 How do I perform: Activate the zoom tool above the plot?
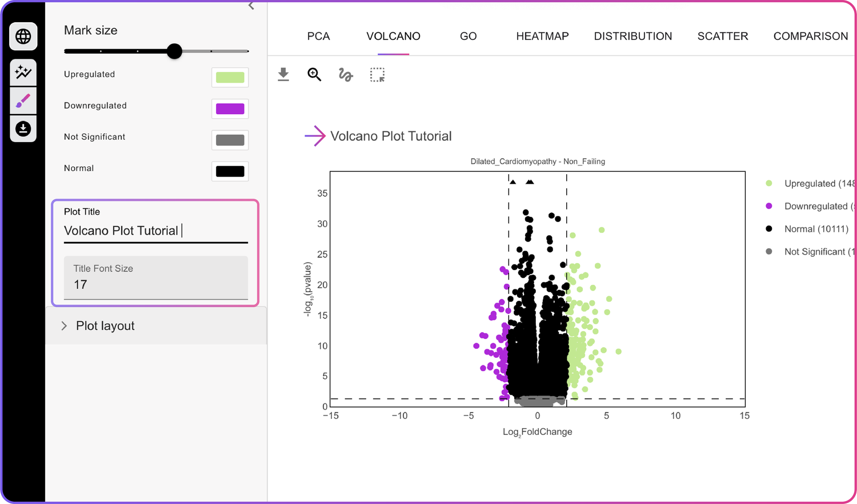point(314,74)
